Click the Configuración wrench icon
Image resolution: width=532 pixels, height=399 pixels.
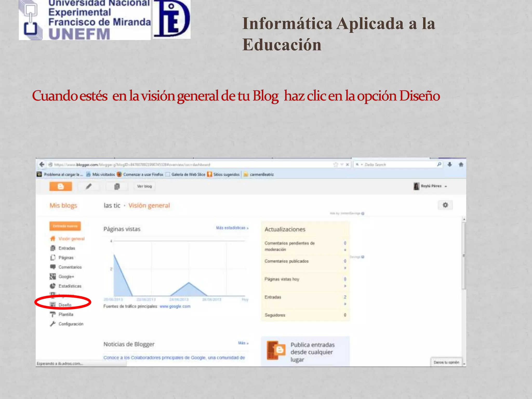[53, 324]
